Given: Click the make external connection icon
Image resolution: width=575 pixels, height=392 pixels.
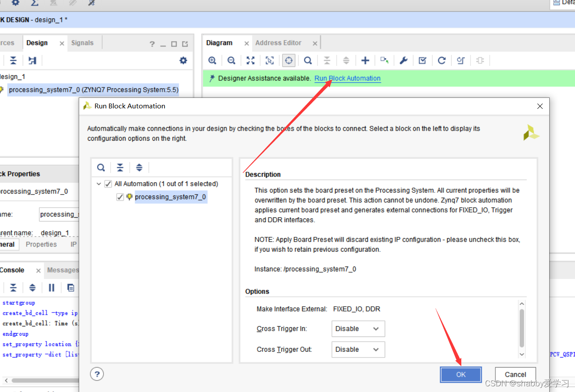Looking at the screenshot, I should tap(384, 60).
